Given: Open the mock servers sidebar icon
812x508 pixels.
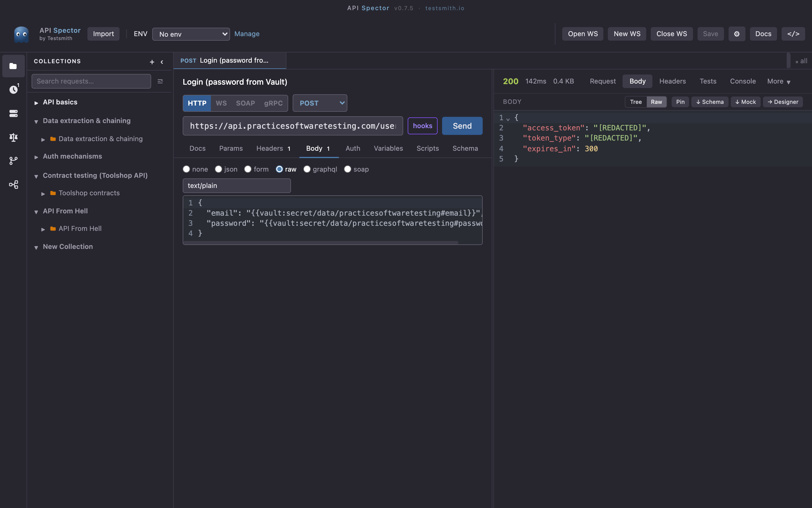Looking at the screenshot, I should (13, 113).
